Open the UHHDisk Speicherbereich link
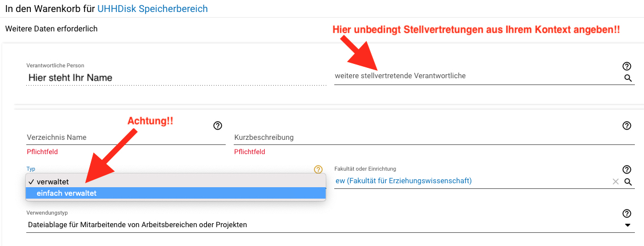The width and height of the screenshot is (644, 246). pos(153,8)
